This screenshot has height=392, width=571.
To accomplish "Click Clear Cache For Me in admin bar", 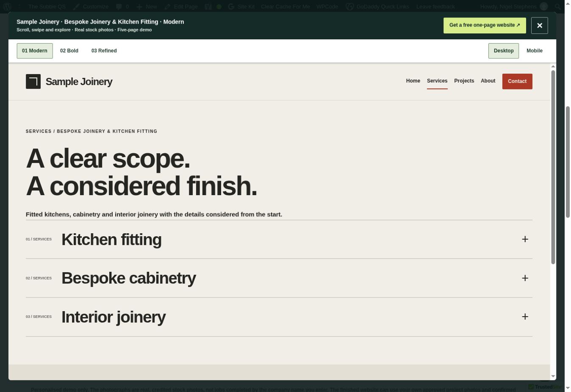I will [285, 6].
